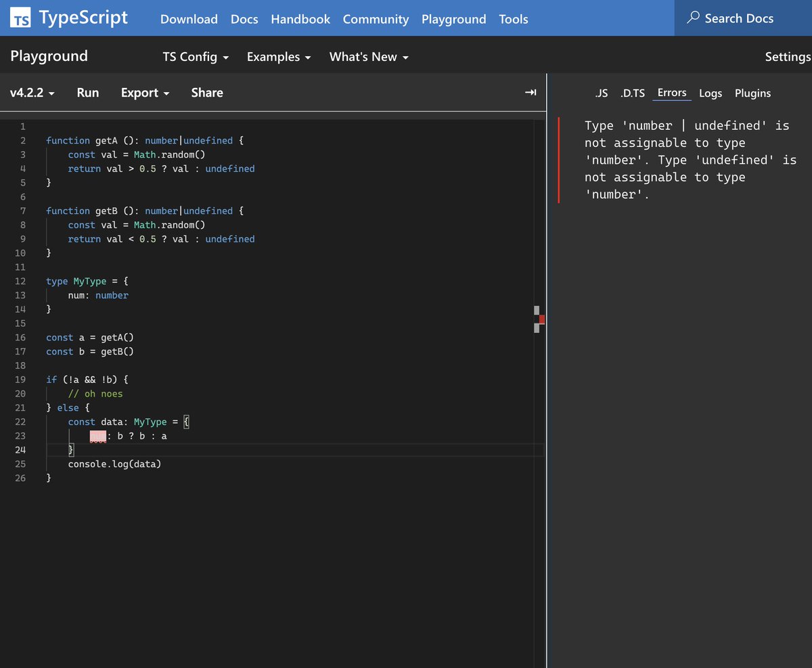Expand the TS Config dropdown
The height and width of the screenshot is (668, 812).
tap(196, 57)
